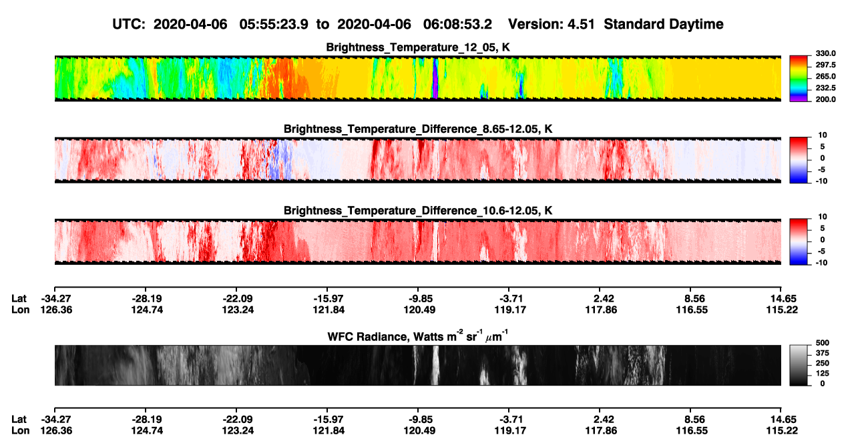Click longitude 115.22 on the upper axis
This screenshot has width=868, height=445.
784,310
